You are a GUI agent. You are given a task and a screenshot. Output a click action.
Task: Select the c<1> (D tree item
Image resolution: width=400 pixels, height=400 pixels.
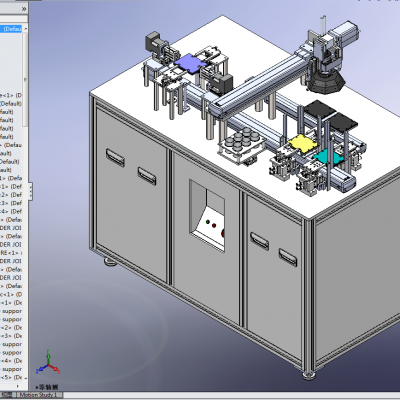(11, 295)
